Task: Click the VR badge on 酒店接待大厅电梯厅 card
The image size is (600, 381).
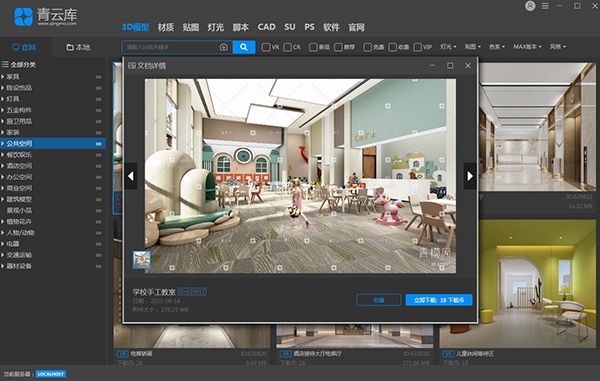Action: point(285,354)
